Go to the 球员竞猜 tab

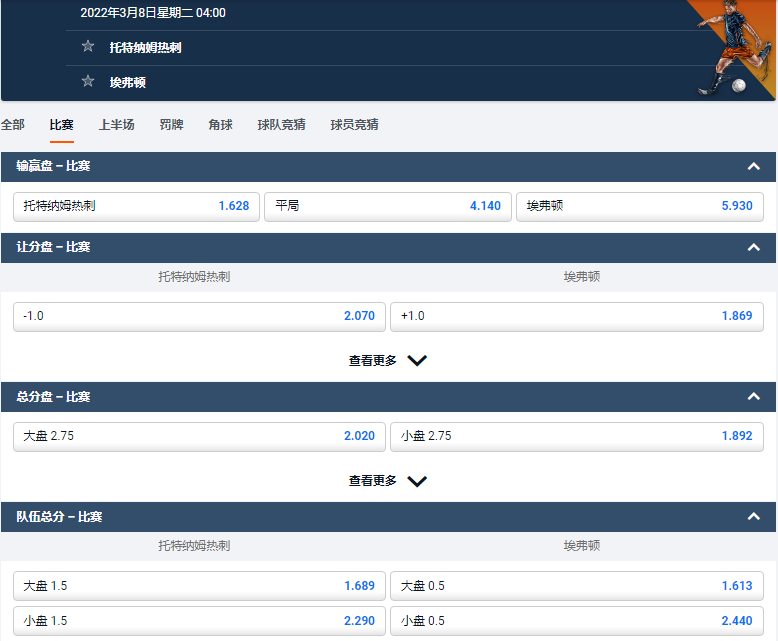[x=354, y=125]
